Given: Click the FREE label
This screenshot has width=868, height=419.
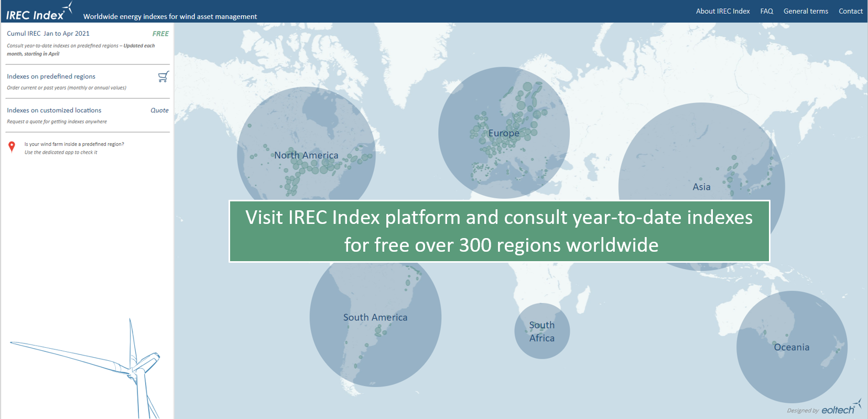Looking at the screenshot, I should (x=160, y=34).
